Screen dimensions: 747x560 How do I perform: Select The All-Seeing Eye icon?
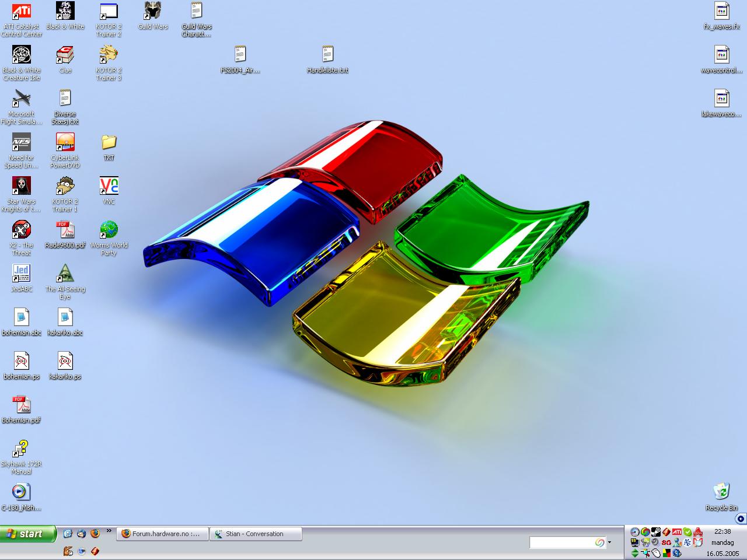click(x=65, y=282)
